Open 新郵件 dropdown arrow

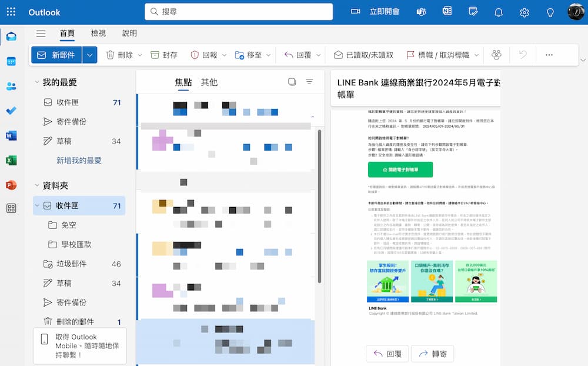pos(89,55)
